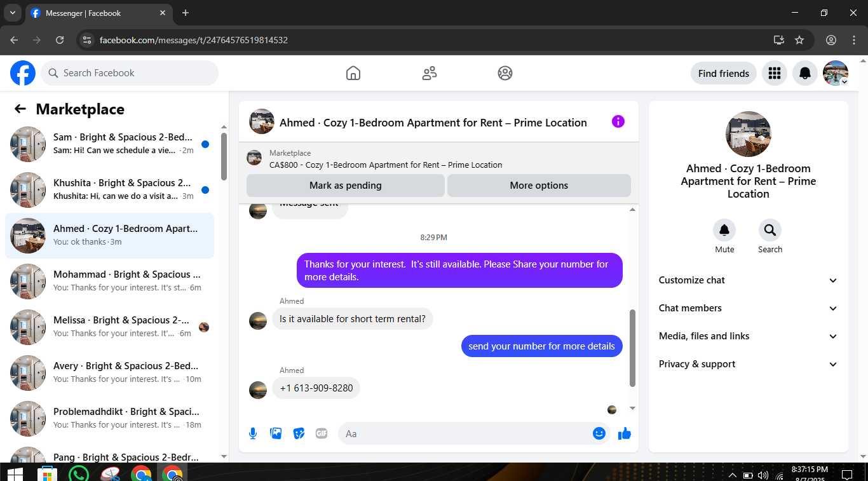Open Chrome's tab search dropdown

pyautogui.click(x=12, y=13)
